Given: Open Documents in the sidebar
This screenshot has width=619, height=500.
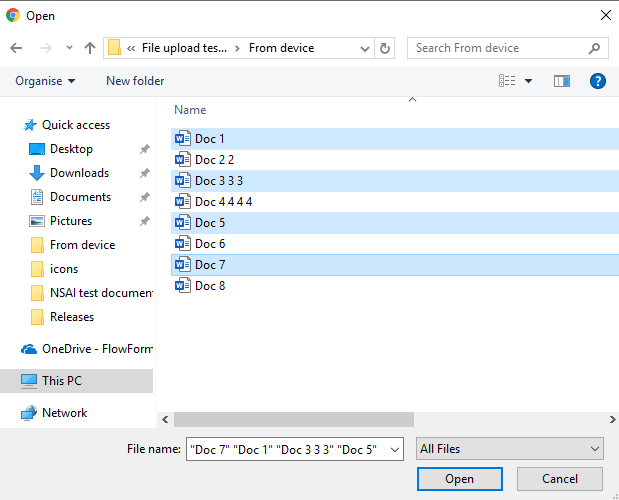Looking at the screenshot, I should (x=80, y=197).
